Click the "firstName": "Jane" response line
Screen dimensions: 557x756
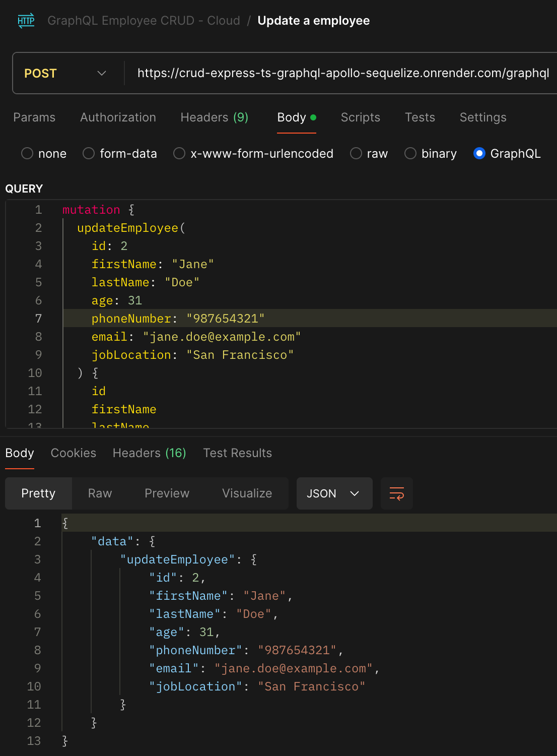221,596
